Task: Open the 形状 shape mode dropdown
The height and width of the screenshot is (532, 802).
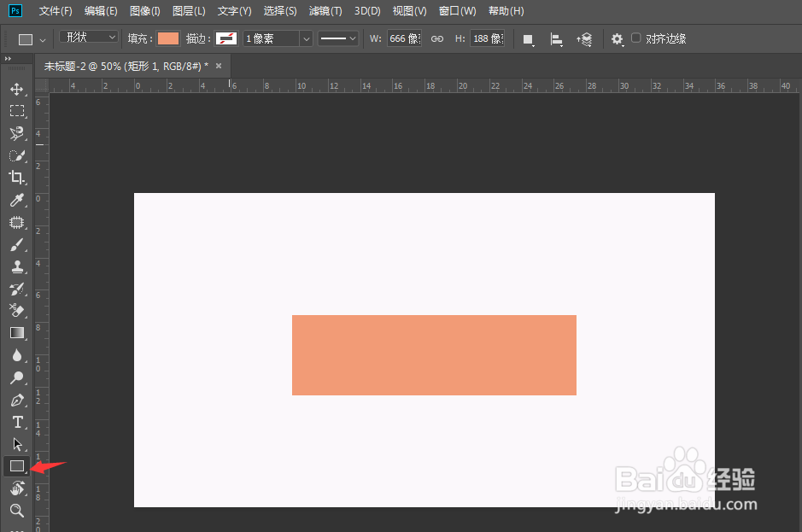Action: 88,38
